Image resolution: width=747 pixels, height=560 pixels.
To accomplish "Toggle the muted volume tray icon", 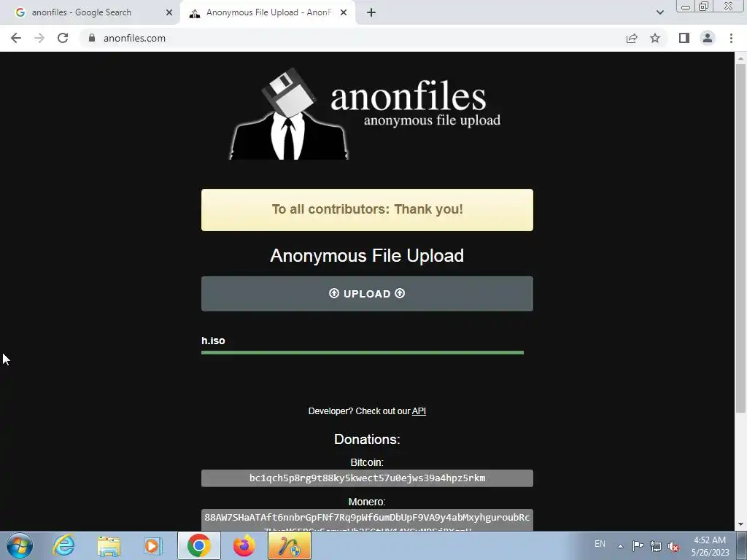I will [x=673, y=546].
